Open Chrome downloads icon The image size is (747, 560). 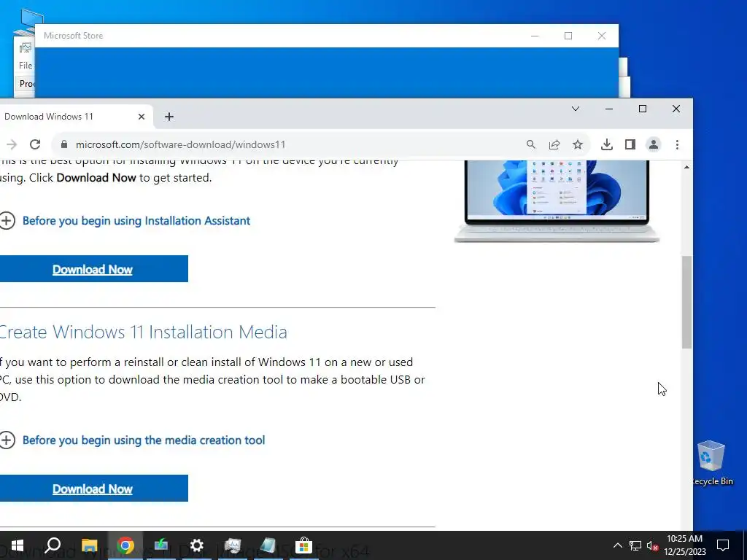point(606,144)
